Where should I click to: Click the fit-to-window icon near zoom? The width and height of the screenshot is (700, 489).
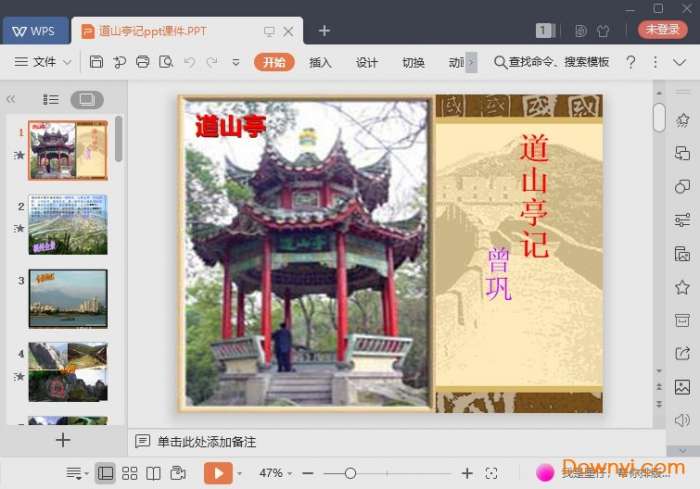coord(491,473)
